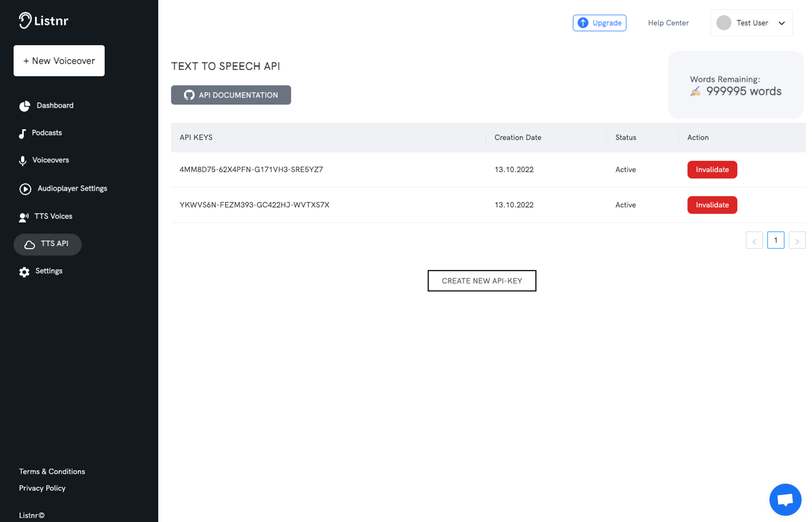812x522 pixels.
Task: Click the TTS Voices speaking-head icon
Action: point(24,217)
